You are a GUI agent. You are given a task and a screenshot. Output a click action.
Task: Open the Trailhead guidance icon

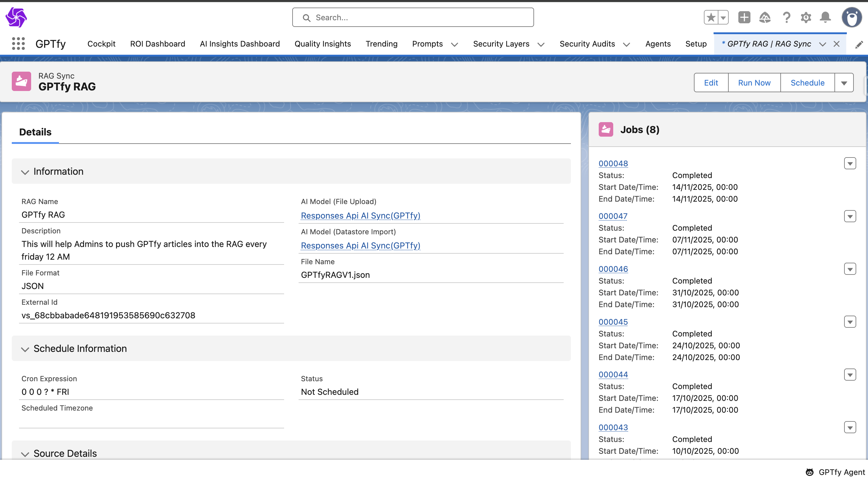click(765, 18)
